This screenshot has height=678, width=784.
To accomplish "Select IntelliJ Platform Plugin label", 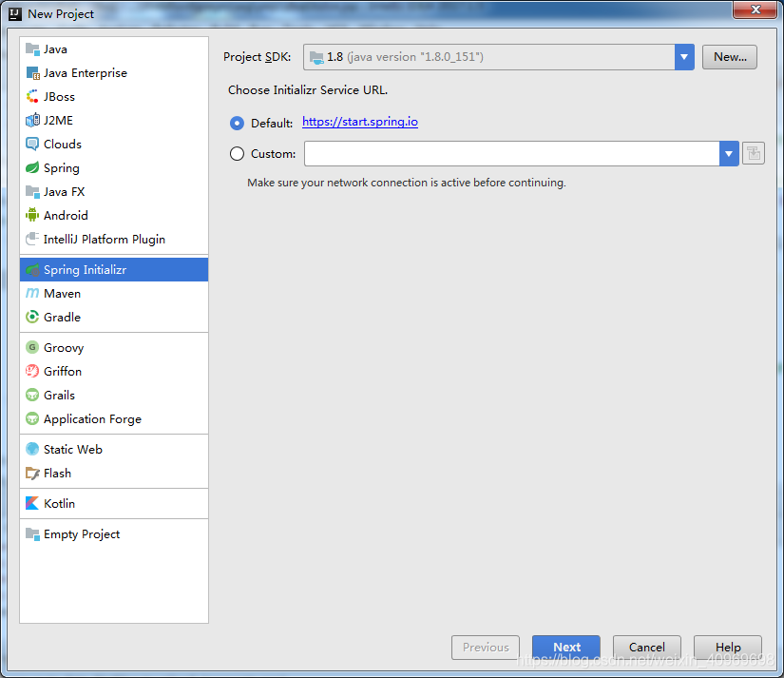I will point(104,240).
